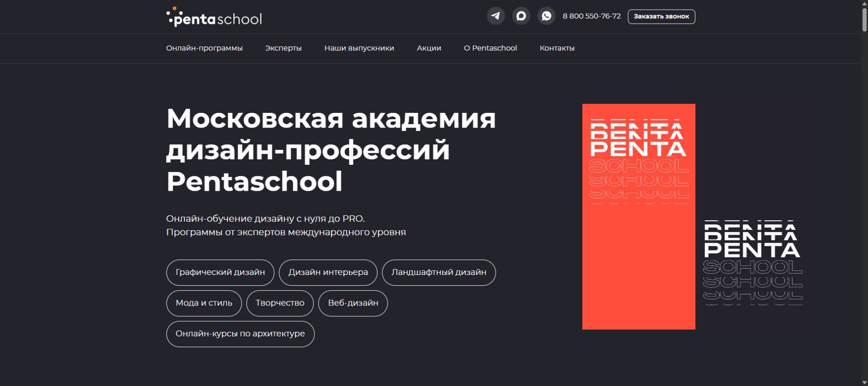
Task: Choose the Творчество category
Action: pos(280,303)
